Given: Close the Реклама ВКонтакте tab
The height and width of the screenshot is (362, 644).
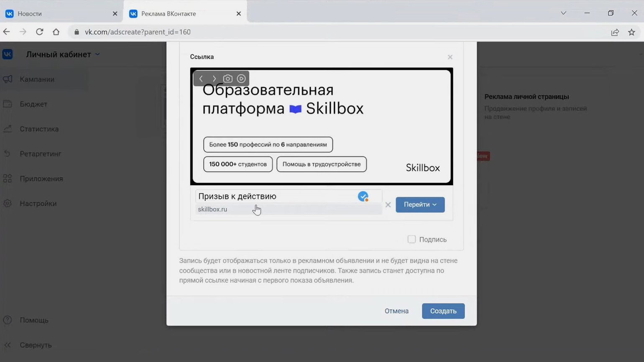Looking at the screenshot, I should click(239, 14).
